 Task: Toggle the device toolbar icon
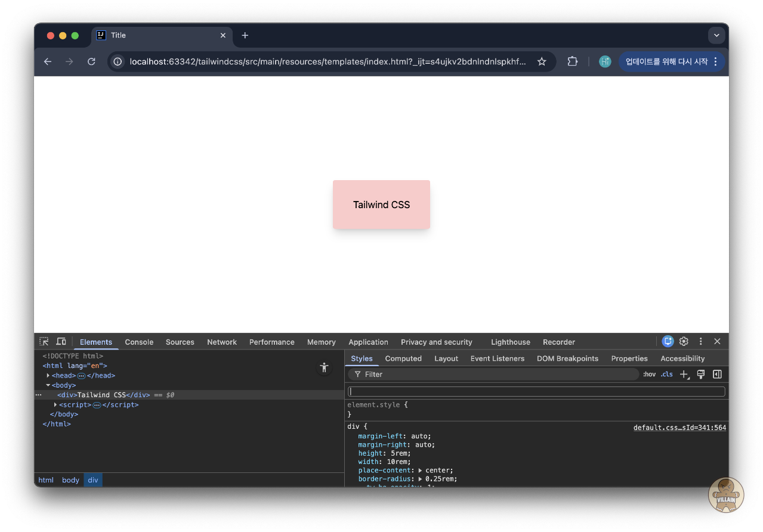(61, 342)
